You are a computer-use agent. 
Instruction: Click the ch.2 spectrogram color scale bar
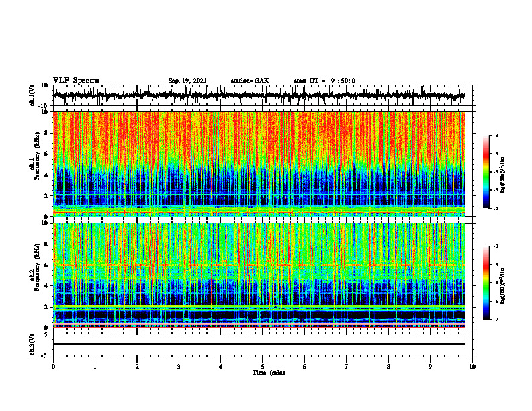486,283
